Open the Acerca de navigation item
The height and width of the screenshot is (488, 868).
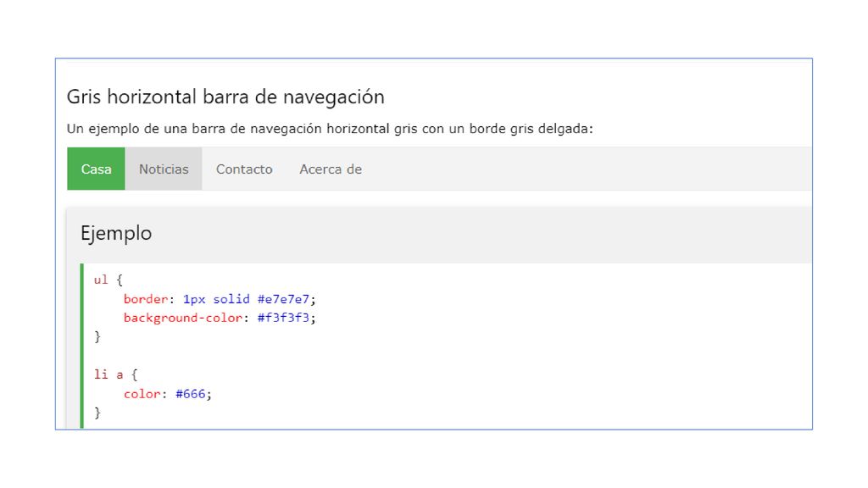coord(331,169)
